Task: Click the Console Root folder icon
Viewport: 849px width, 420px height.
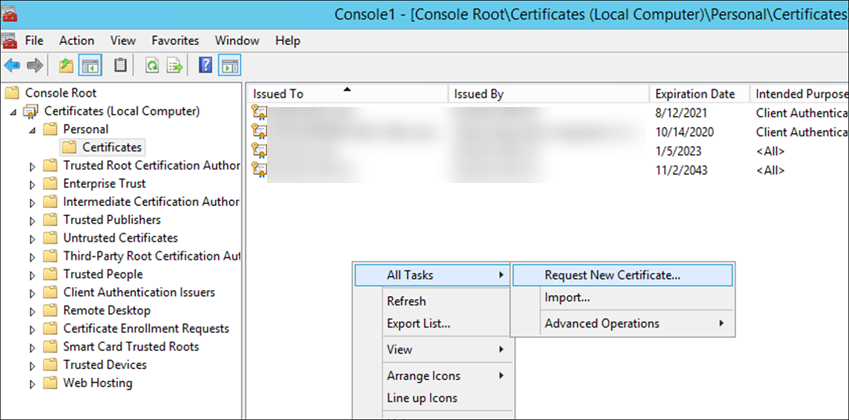Action: click(x=12, y=93)
